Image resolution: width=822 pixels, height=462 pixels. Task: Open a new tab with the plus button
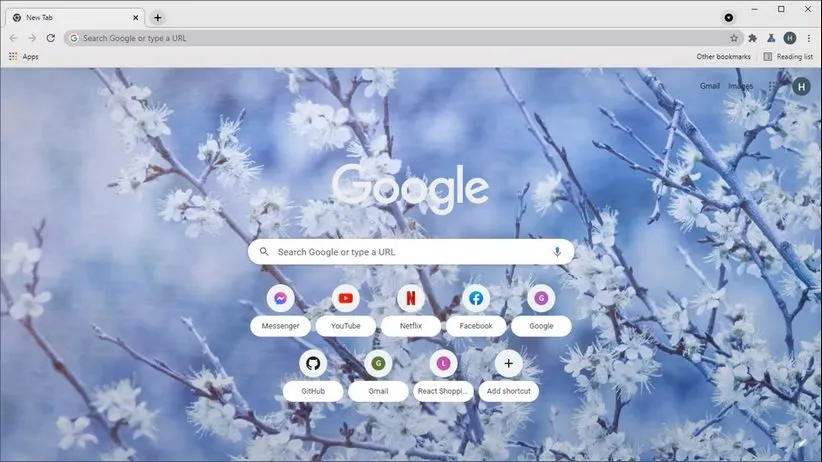(x=158, y=17)
